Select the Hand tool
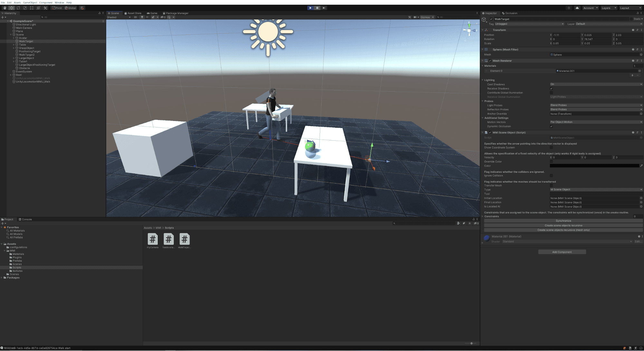644x351 pixels. 5,8
